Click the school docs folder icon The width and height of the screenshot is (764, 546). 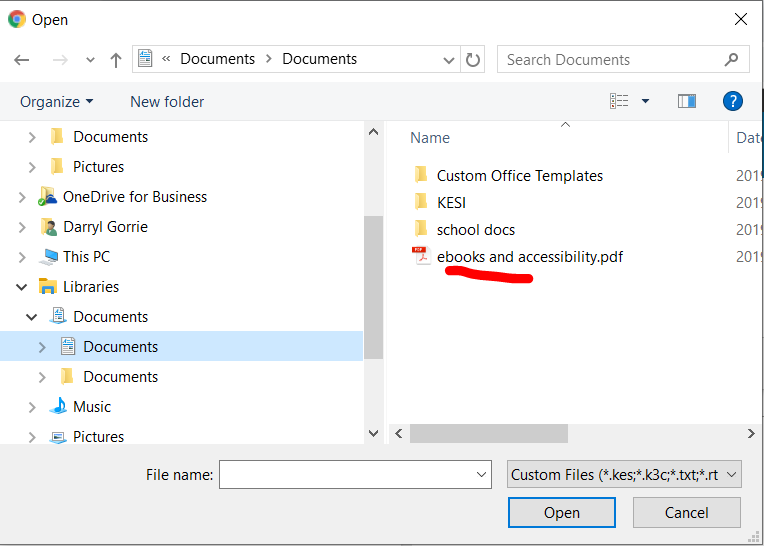tap(421, 228)
